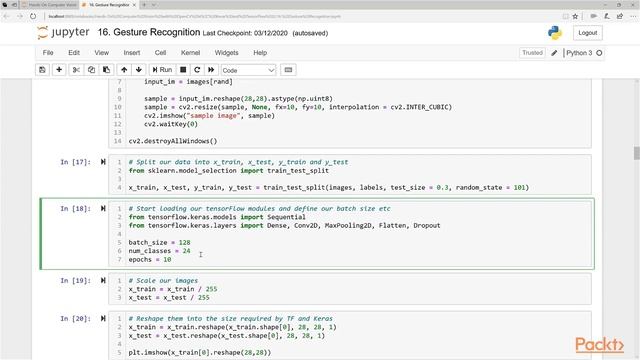Click the plt.imshow line in cell 20
640x360 pixels.
pyautogui.click(x=200, y=352)
